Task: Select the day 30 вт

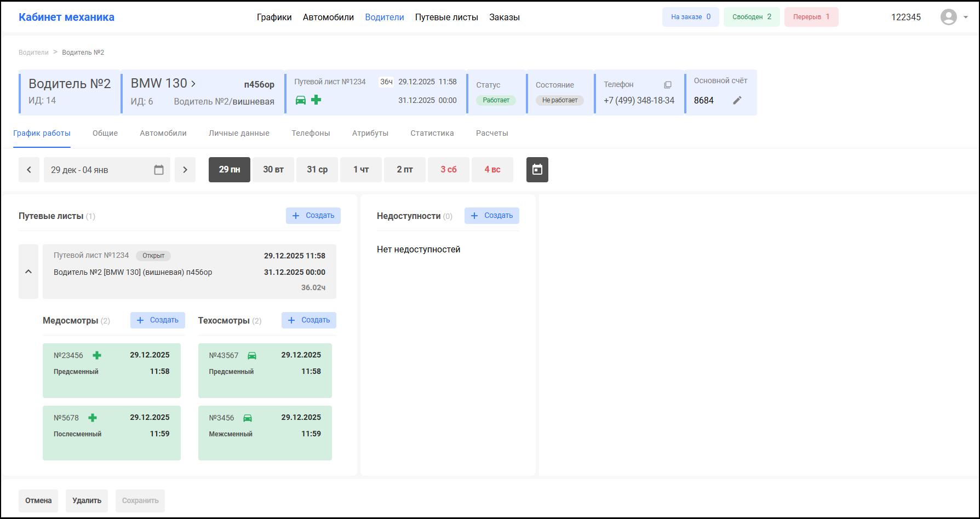Action: (273, 170)
